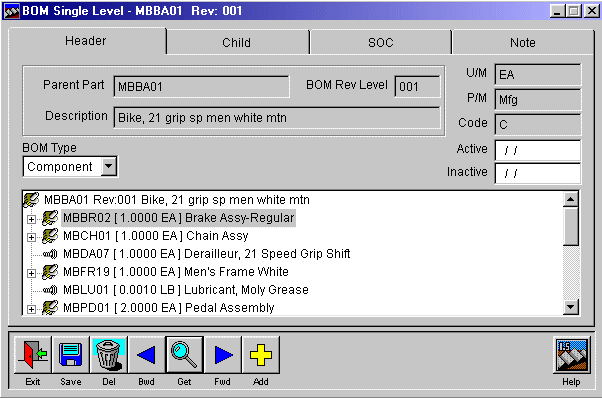Image resolution: width=602 pixels, height=398 pixels.
Task: Select tree row MBFR19 Men's Frame White
Action: pyautogui.click(x=175, y=272)
